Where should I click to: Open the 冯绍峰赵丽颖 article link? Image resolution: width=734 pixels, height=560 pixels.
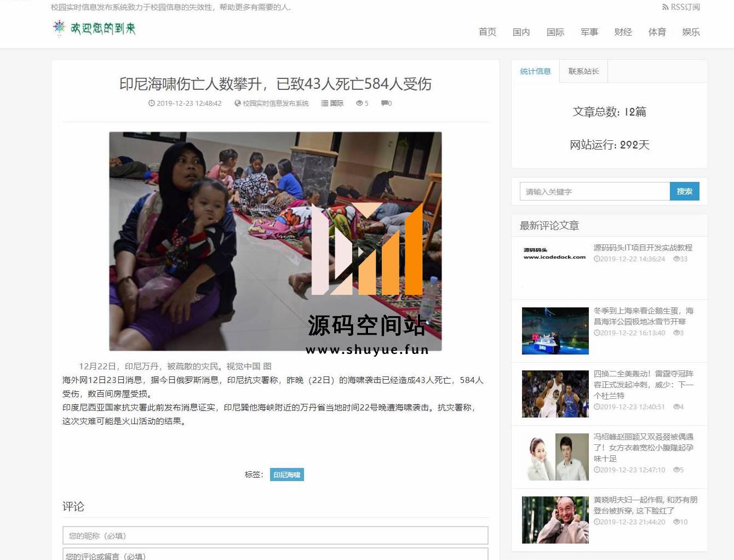644,448
